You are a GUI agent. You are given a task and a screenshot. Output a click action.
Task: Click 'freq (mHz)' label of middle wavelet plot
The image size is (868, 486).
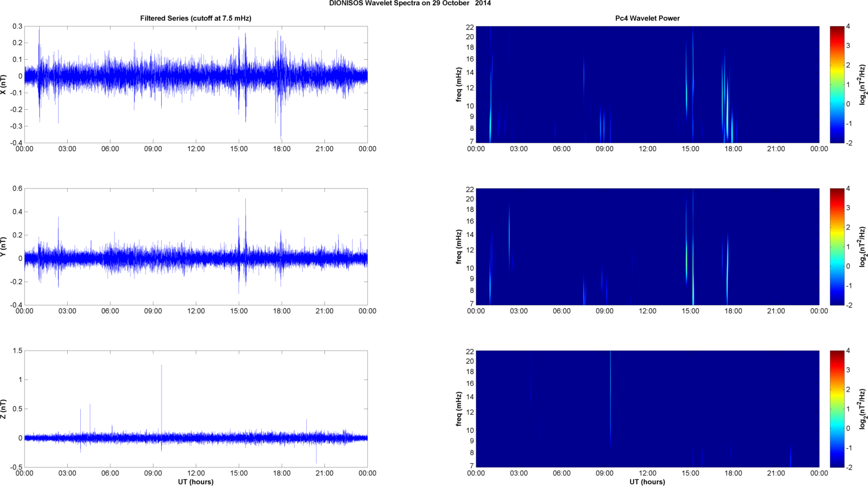pos(459,246)
